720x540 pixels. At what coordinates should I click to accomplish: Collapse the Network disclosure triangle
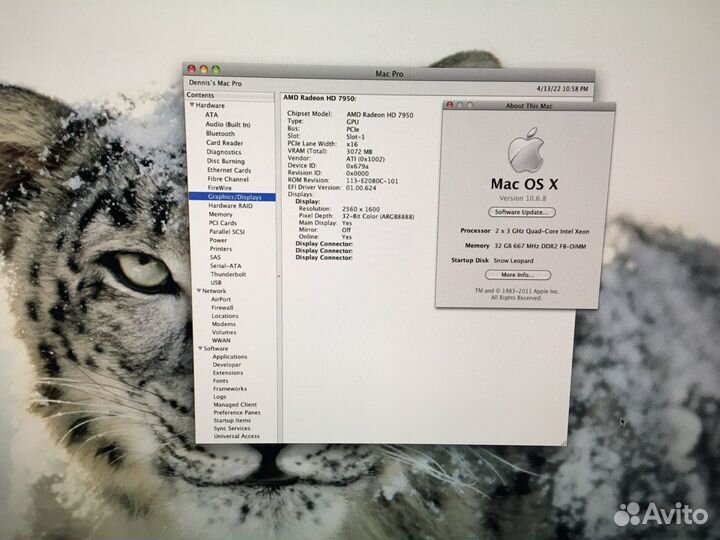(199, 291)
